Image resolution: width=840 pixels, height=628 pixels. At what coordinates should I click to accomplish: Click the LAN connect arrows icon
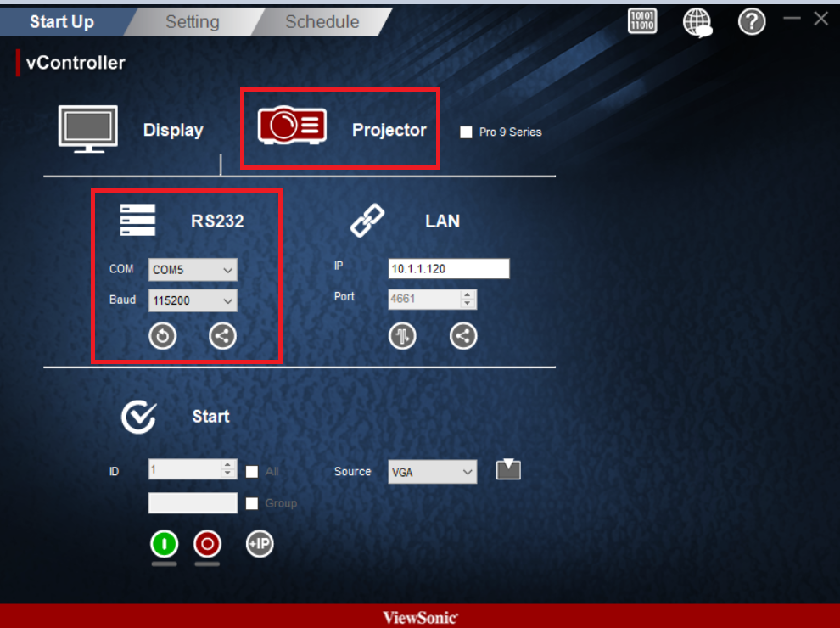pos(402,336)
